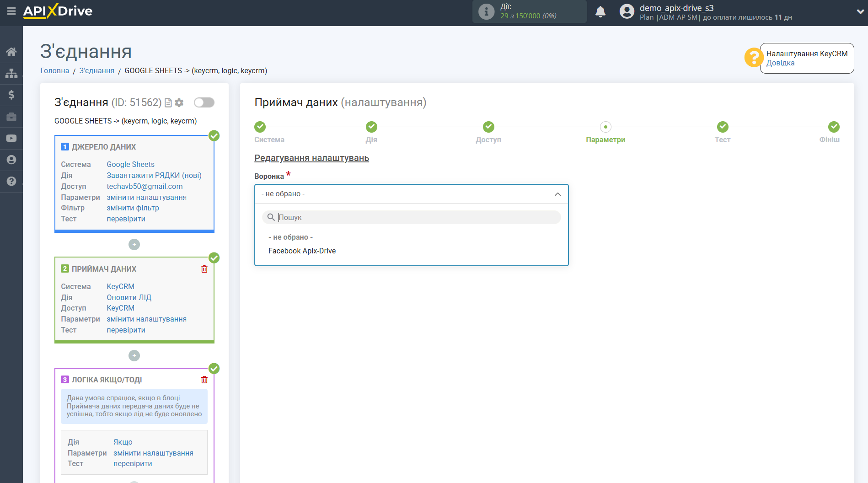Open the Довідка help link
Viewport: 868px width, 483px height.
tap(780, 63)
